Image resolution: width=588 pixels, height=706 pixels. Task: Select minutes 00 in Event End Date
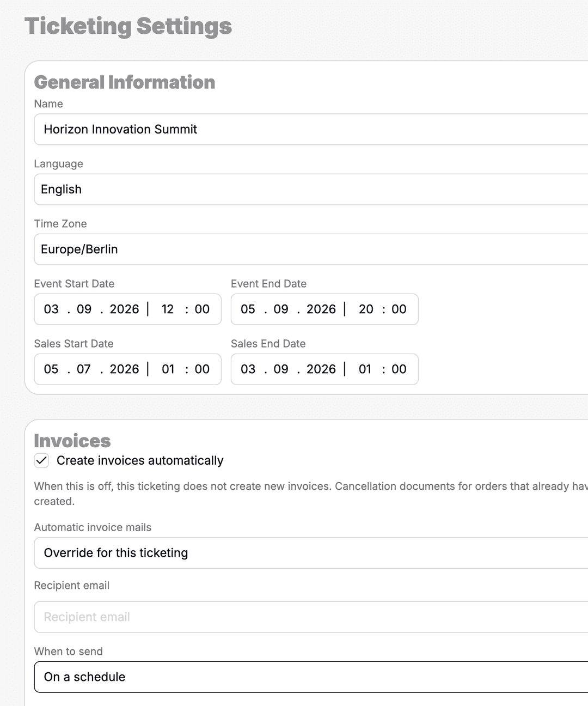(x=399, y=309)
